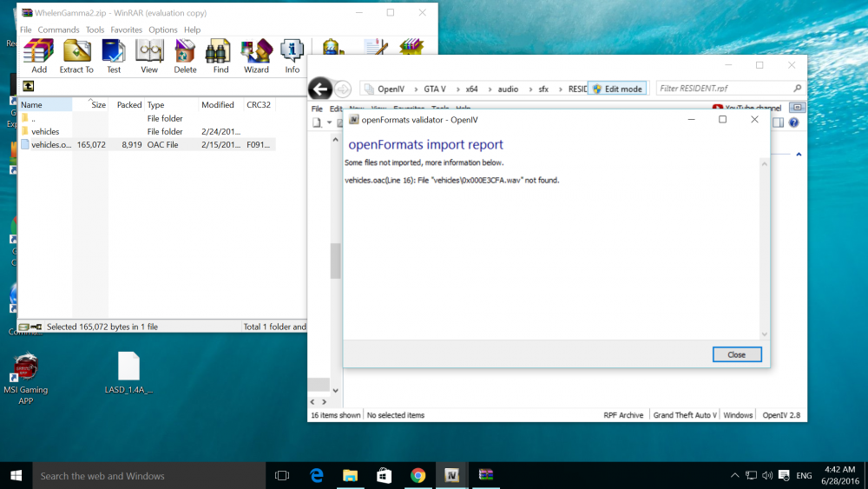Click Extract To in WinRAR toolbar

pyautogui.click(x=76, y=56)
